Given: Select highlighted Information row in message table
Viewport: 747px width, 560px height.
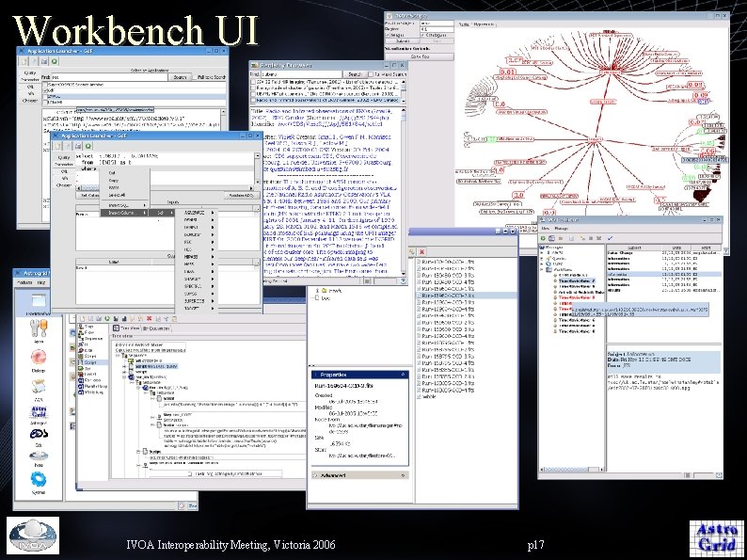Looking at the screenshot, I should tap(664, 275).
